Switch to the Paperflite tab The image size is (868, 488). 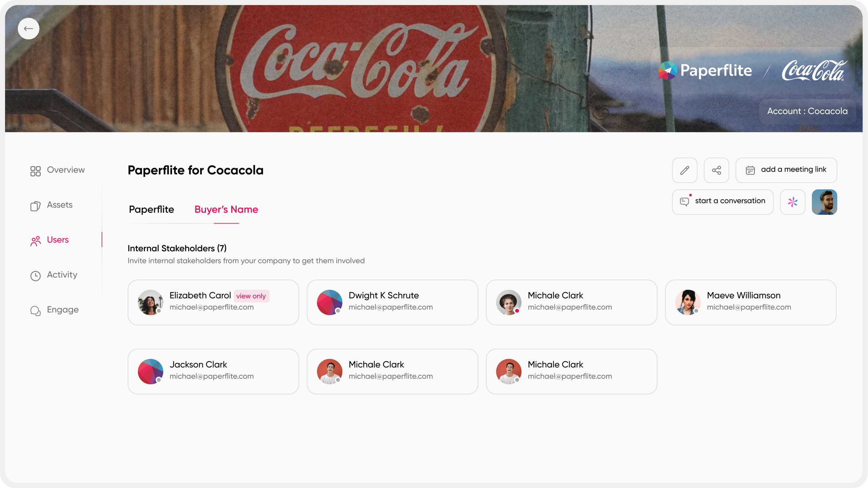point(152,210)
